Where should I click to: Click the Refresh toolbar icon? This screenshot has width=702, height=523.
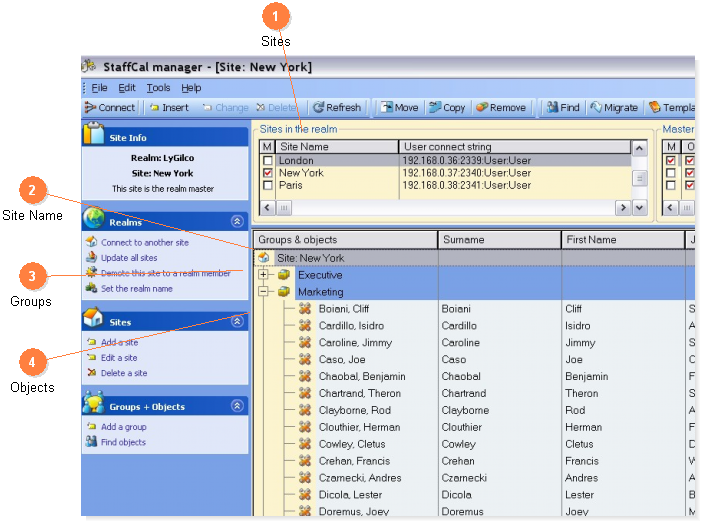click(318, 107)
